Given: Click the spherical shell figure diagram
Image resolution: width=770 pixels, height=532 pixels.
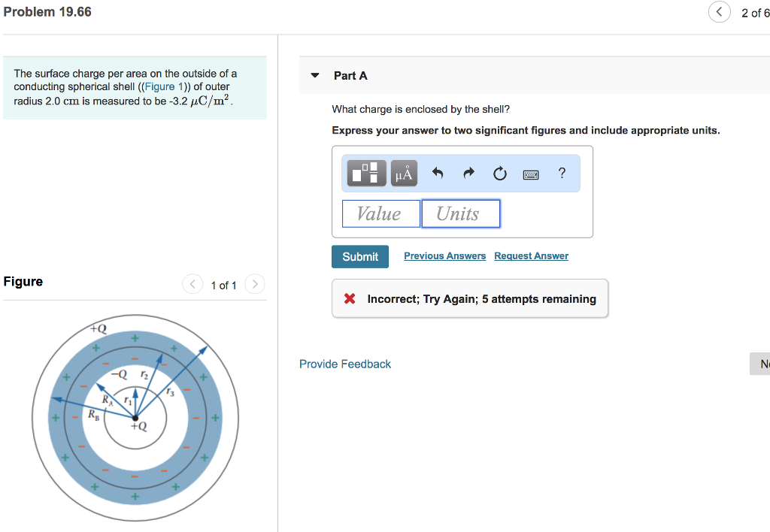Looking at the screenshot, I should click(135, 418).
